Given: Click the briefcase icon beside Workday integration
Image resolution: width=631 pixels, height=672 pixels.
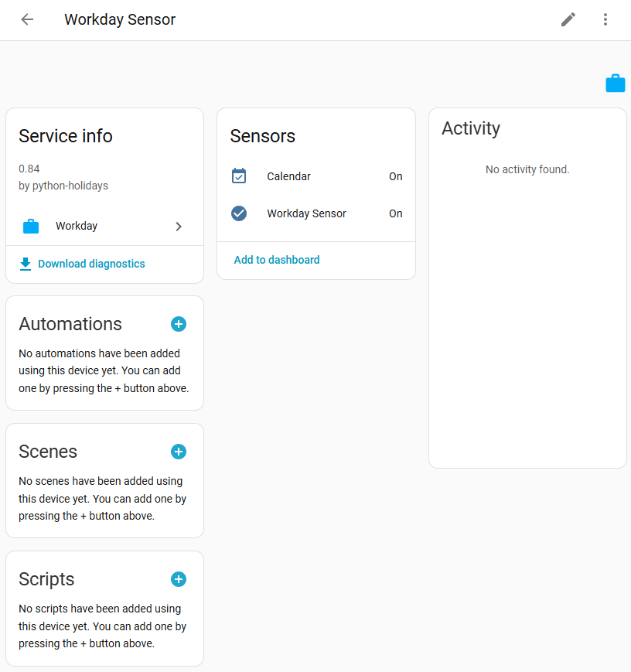Looking at the screenshot, I should (x=31, y=226).
